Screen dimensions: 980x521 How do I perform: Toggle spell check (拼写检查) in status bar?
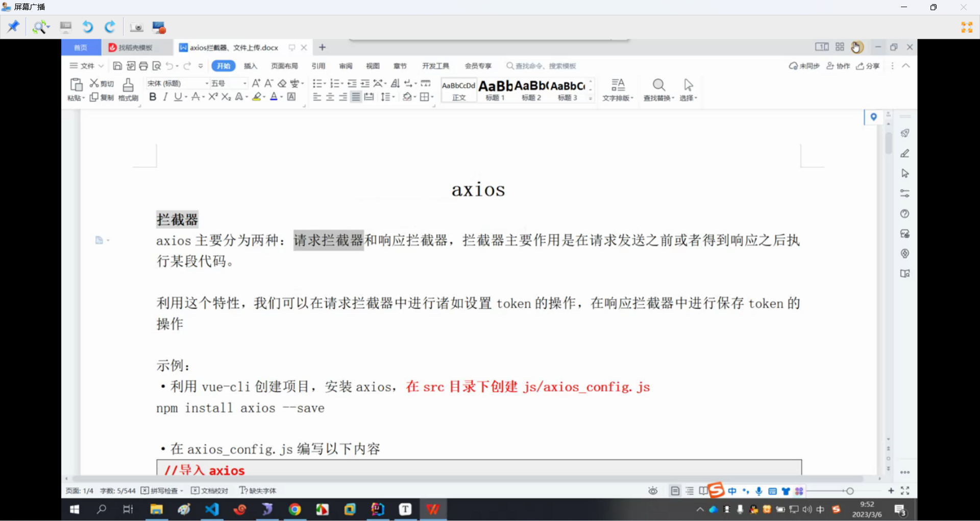[x=162, y=491]
